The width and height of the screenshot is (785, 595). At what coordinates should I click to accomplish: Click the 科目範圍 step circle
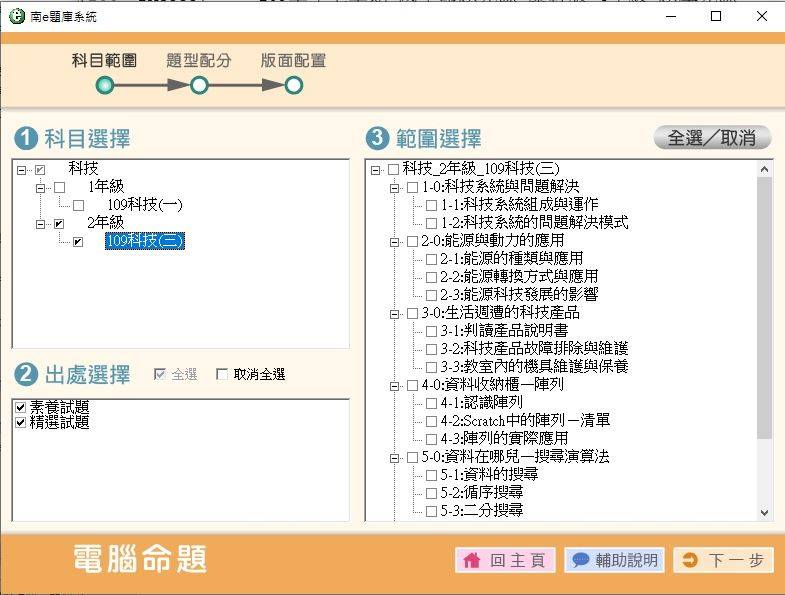click(105, 86)
